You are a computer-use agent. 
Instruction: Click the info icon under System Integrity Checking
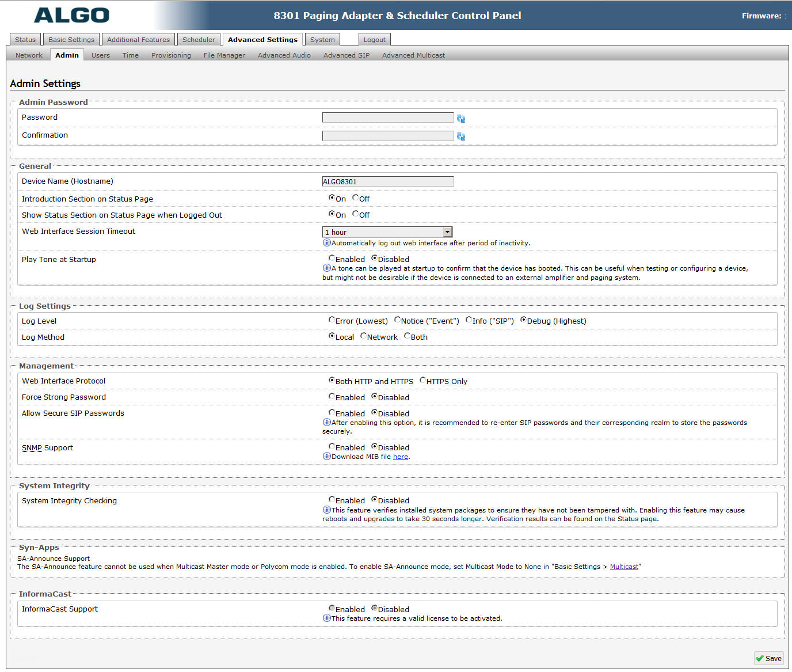pos(326,510)
